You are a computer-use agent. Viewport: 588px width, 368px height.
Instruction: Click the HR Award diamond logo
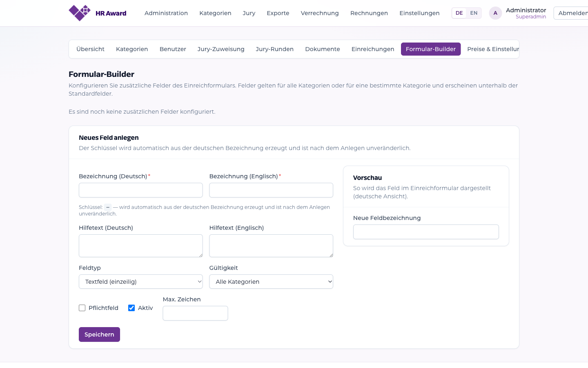click(x=80, y=13)
